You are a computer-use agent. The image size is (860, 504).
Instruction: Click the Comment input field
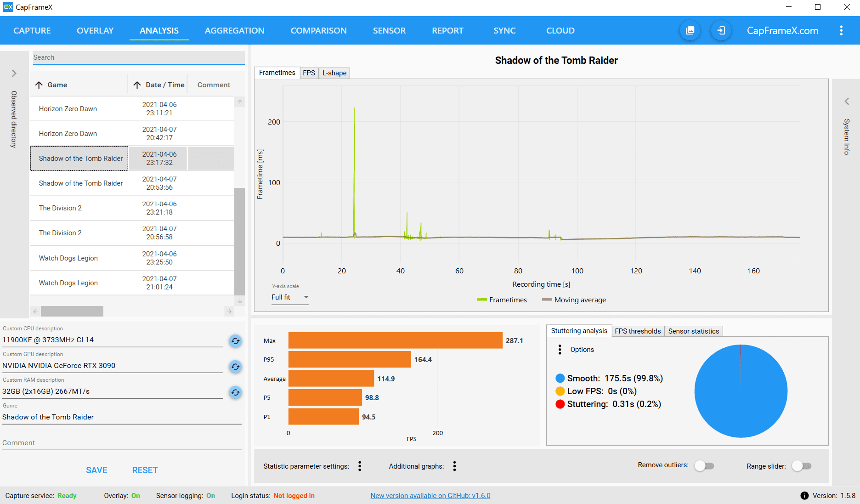coord(122,443)
